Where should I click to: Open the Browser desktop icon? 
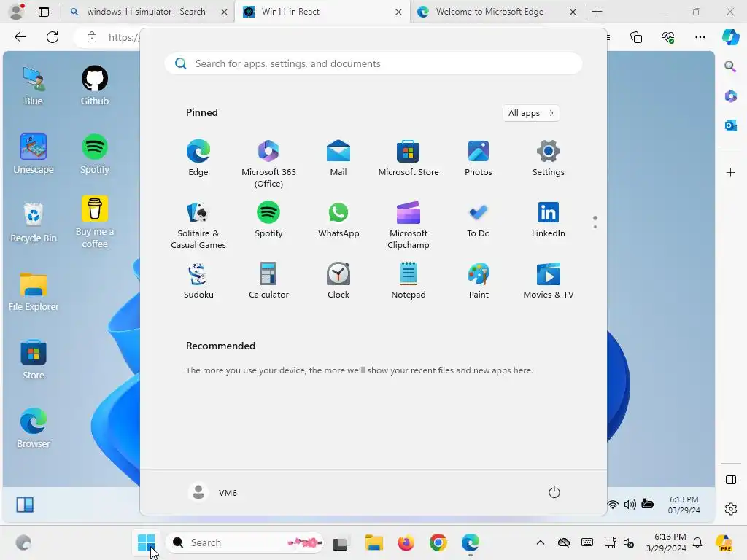pos(34,429)
